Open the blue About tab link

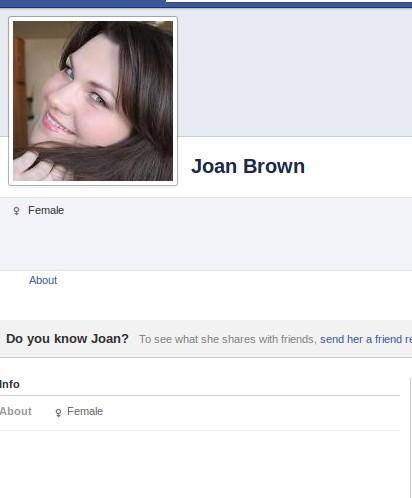[x=43, y=280]
